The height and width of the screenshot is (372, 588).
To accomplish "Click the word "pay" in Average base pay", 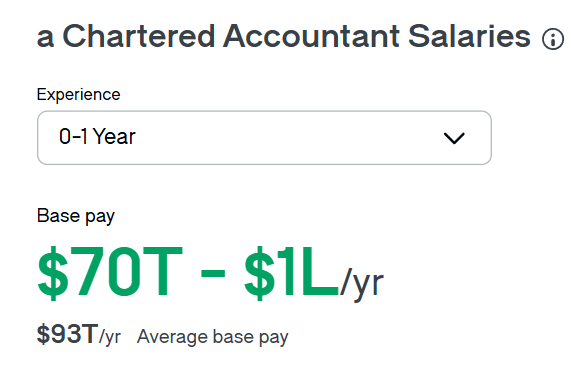I will [x=274, y=338].
